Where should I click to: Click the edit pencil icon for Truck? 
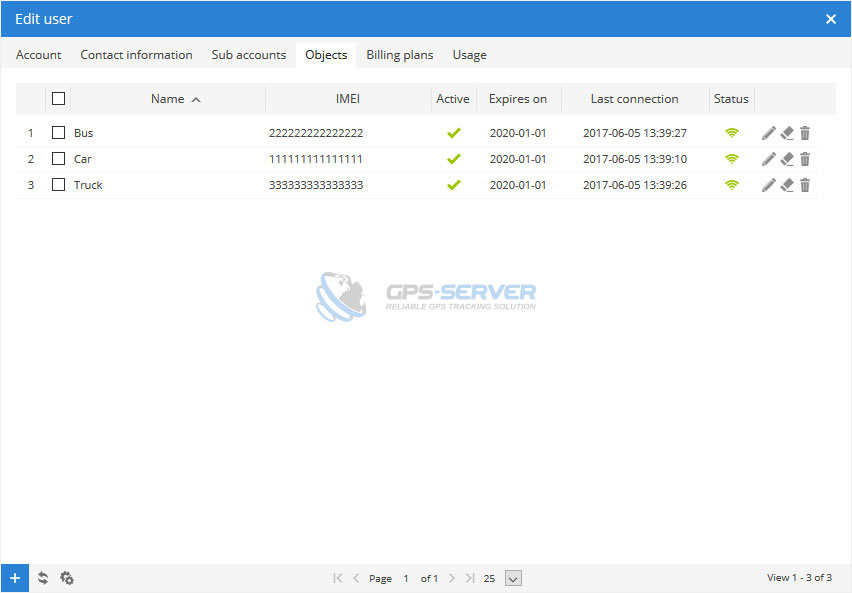[768, 185]
